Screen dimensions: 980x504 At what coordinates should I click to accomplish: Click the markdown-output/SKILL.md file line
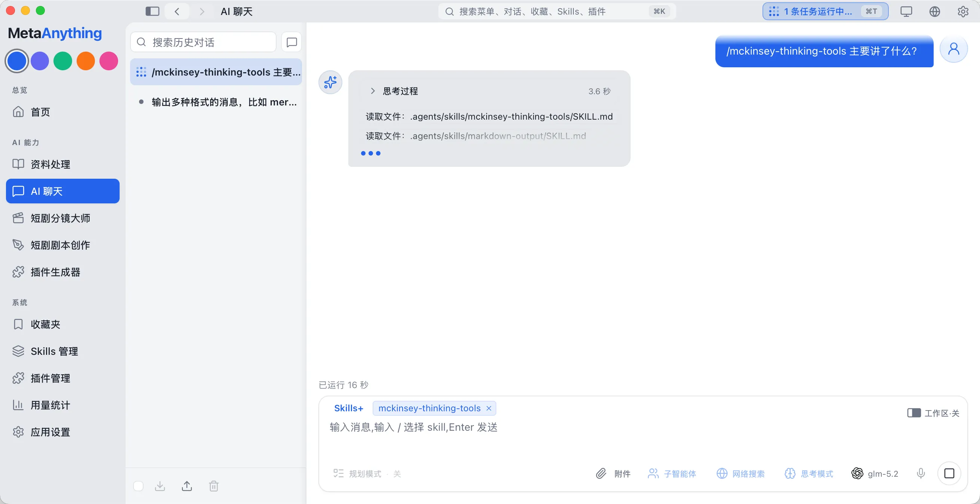click(x=476, y=136)
